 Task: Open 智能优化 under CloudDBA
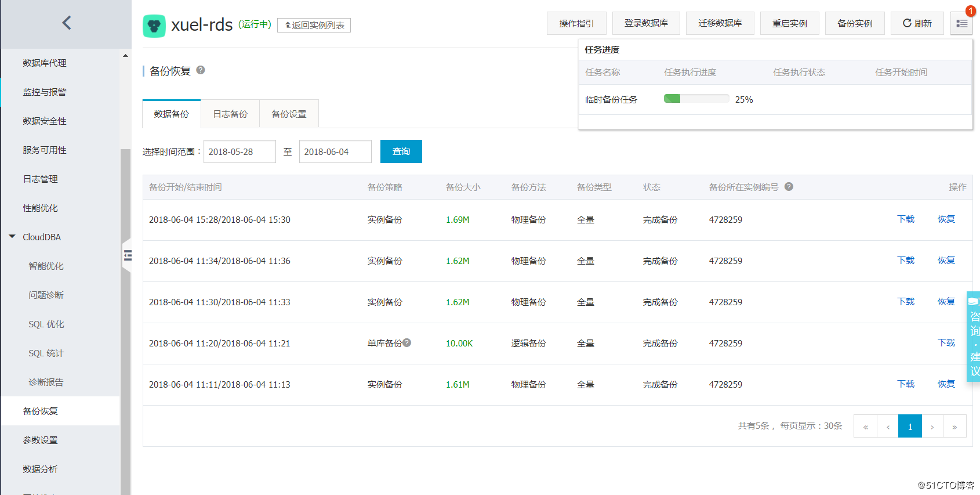tap(46, 266)
